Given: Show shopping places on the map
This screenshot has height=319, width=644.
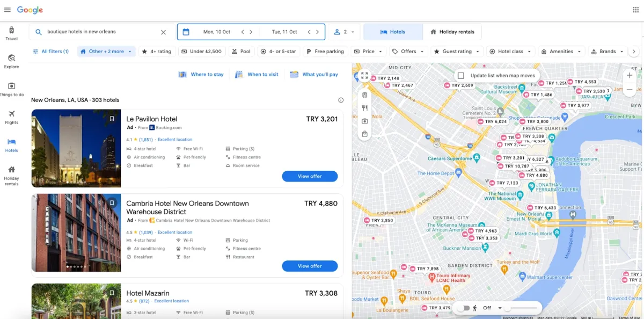Looking at the screenshot, I should click(x=365, y=134).
